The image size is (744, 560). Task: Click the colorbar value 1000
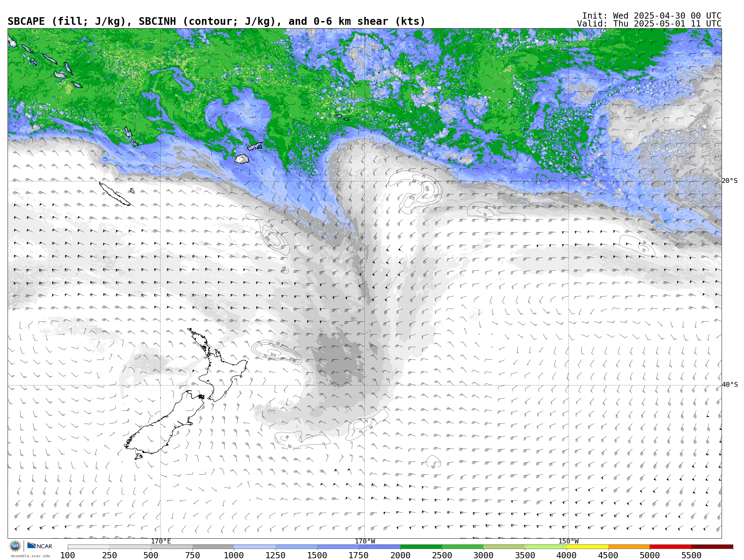pyautogui.click(x=234, y=556)
